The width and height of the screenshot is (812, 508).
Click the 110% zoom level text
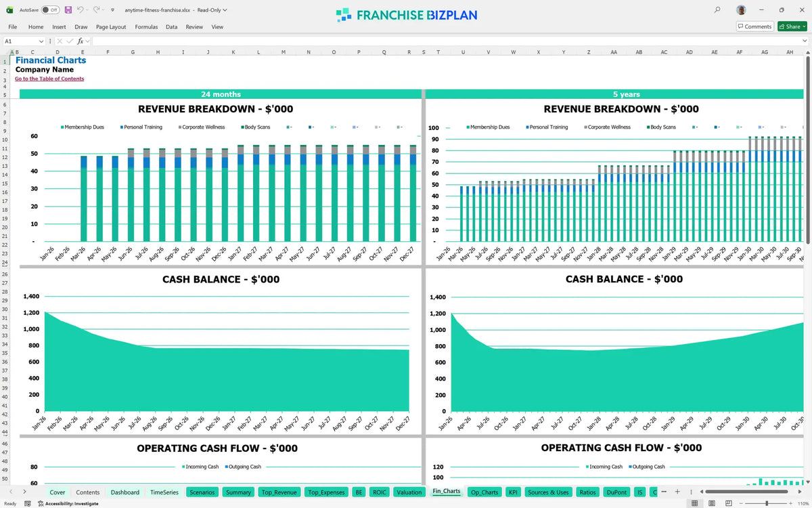point(803,503)
